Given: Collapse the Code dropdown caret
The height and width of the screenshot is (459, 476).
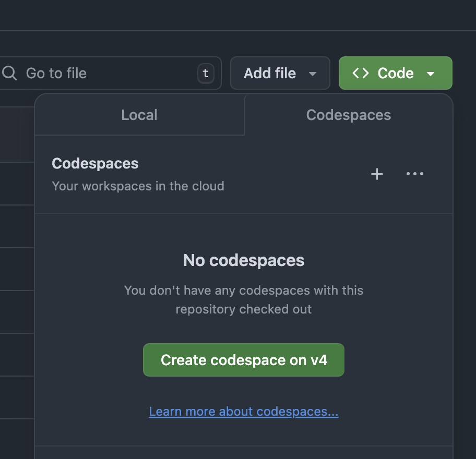Looking at the screenshot, I should 431,74.
